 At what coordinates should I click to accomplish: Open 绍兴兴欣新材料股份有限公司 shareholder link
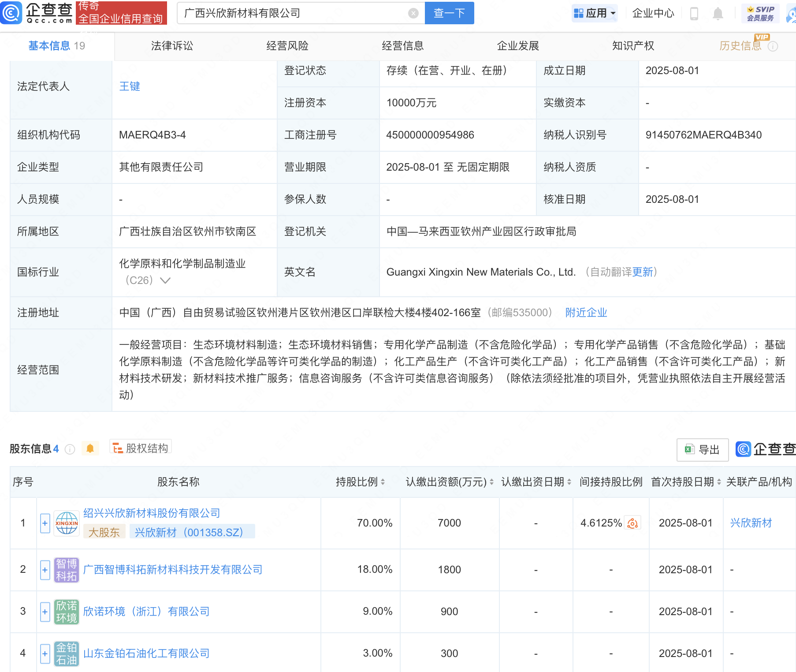coord(152,513)
